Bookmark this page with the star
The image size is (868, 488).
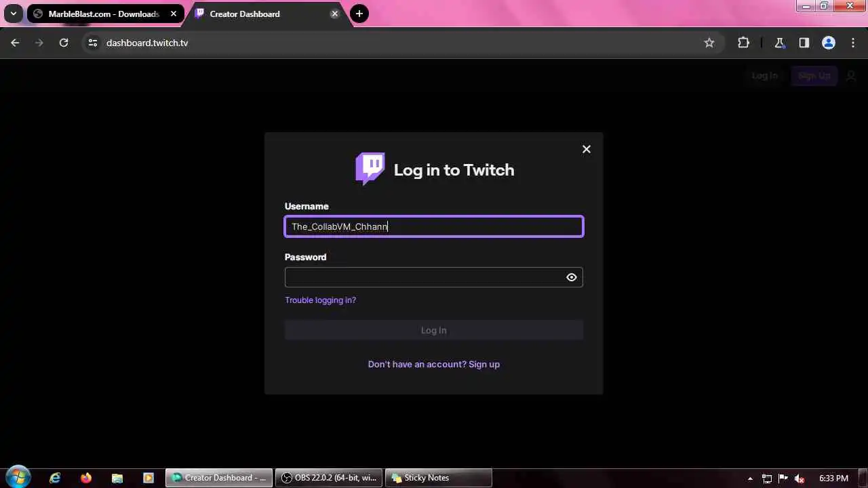pyautogui.click(x=709, y=43)
